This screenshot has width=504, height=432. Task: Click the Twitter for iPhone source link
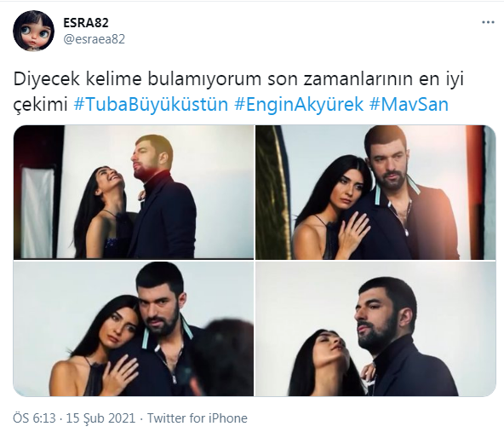pos(198,418)
